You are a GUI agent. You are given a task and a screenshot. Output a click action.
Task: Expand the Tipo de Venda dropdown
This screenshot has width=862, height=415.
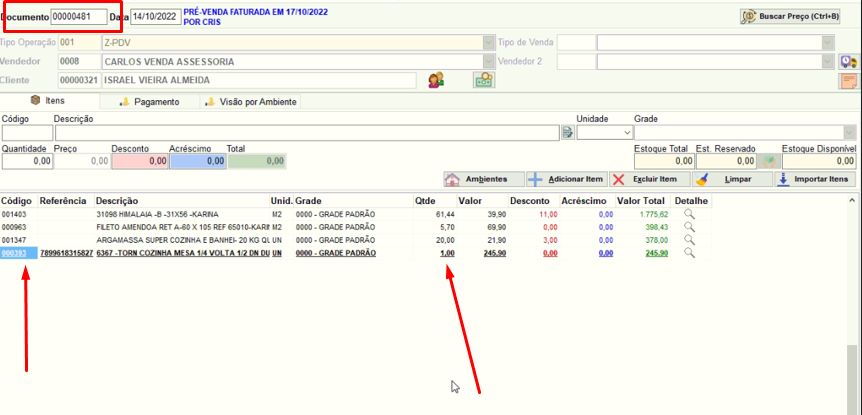pyautogui.click(x=828, y=42)
